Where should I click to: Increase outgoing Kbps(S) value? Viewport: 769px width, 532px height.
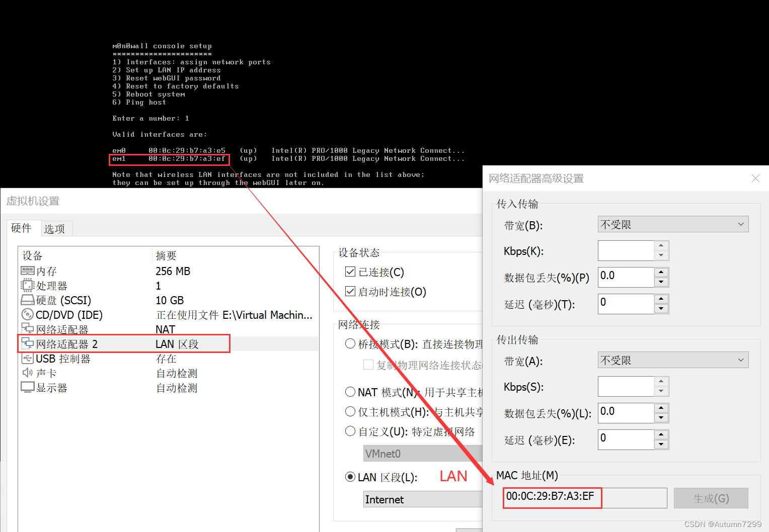pos(661,382)
